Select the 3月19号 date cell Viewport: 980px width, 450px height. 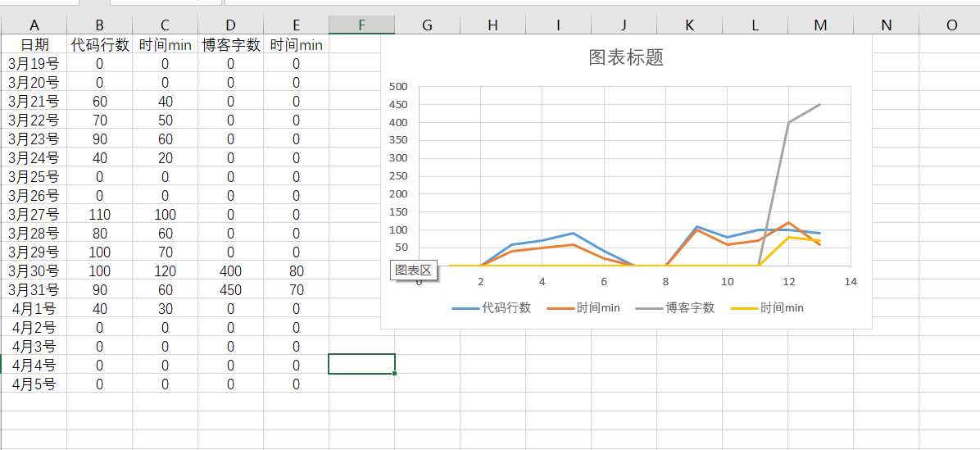click(34, 64)
